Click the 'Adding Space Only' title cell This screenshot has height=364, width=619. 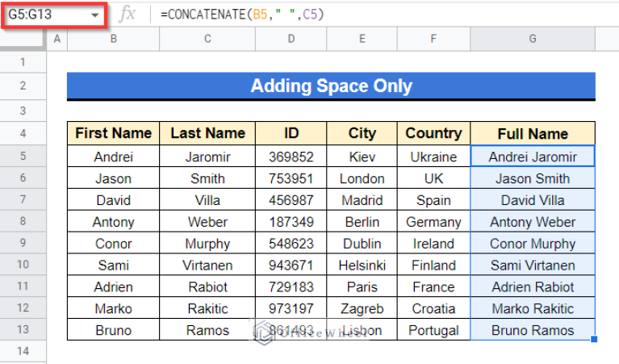point(331,86)
